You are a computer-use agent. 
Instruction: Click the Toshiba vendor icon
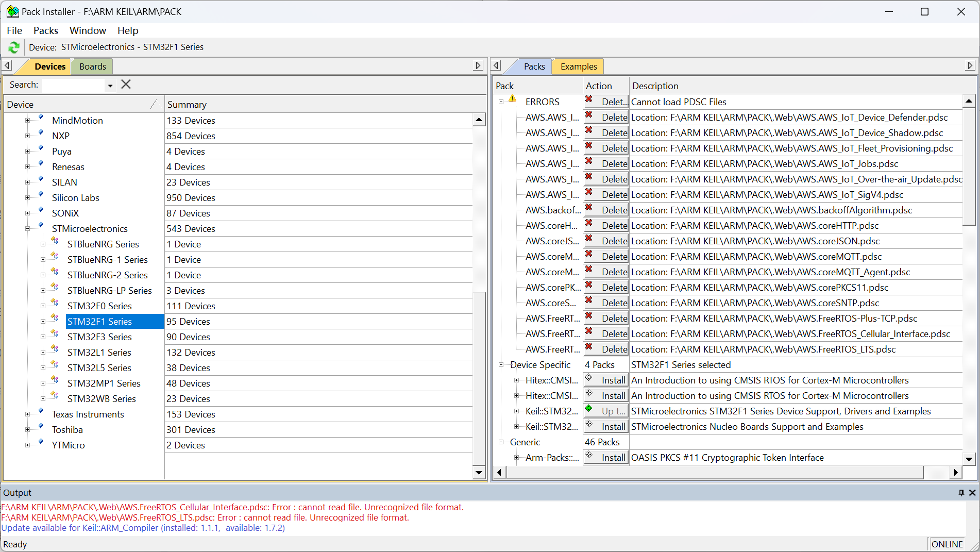tap(41, 426)
